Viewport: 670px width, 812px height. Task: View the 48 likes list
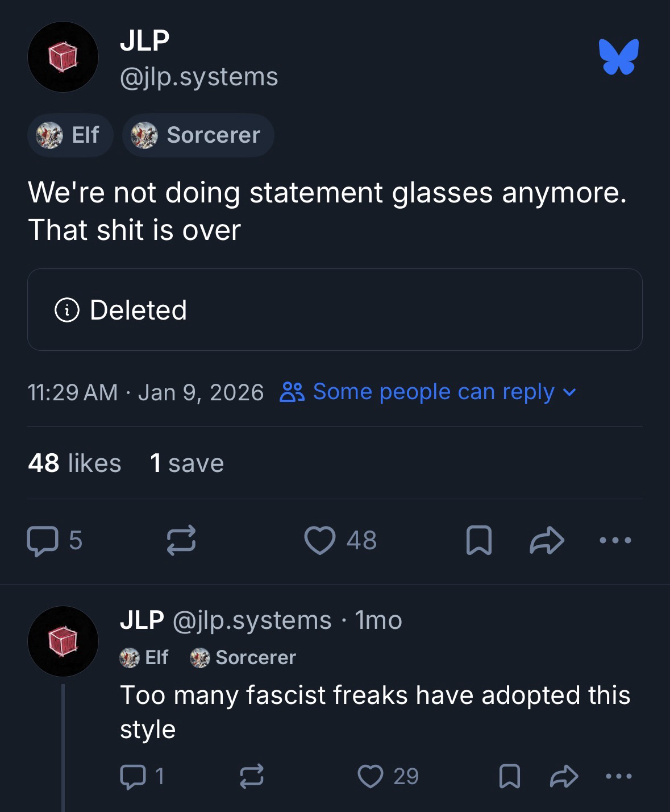[74, 463]
